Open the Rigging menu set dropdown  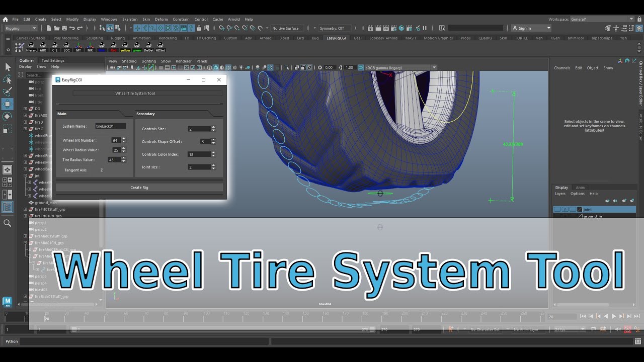pos(20,28)
